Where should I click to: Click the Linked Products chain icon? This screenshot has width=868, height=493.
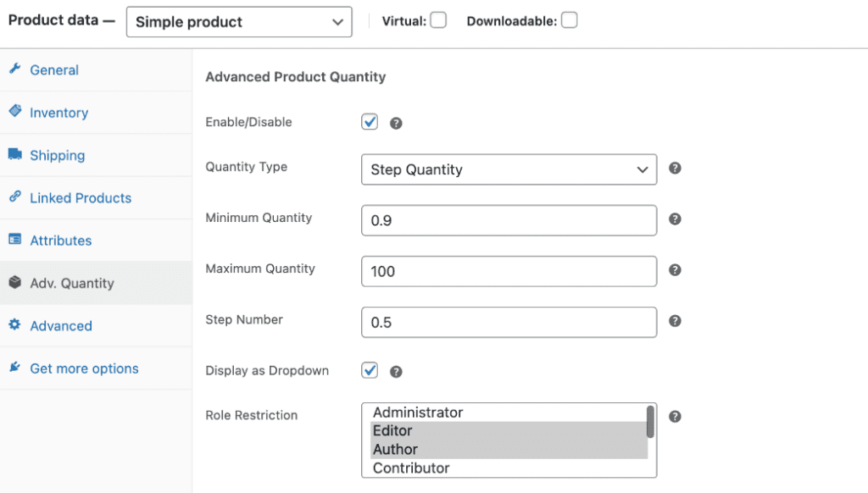pos(14,197)
